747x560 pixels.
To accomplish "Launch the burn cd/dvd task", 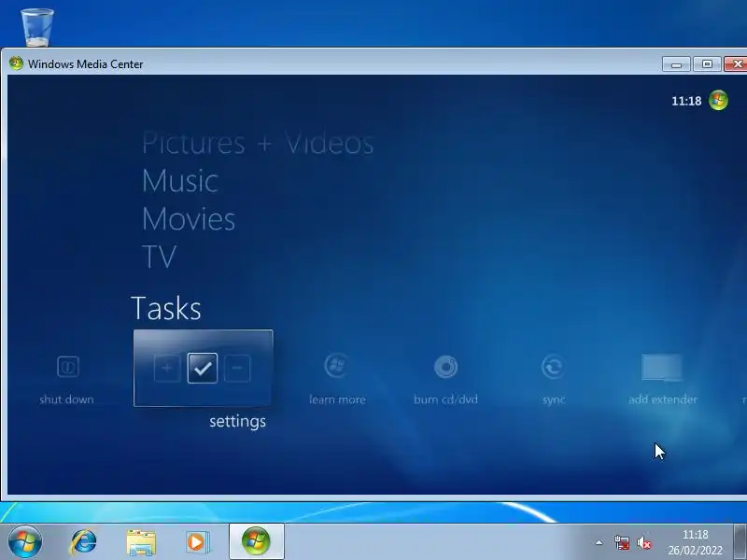I will [x=446, y=367].
